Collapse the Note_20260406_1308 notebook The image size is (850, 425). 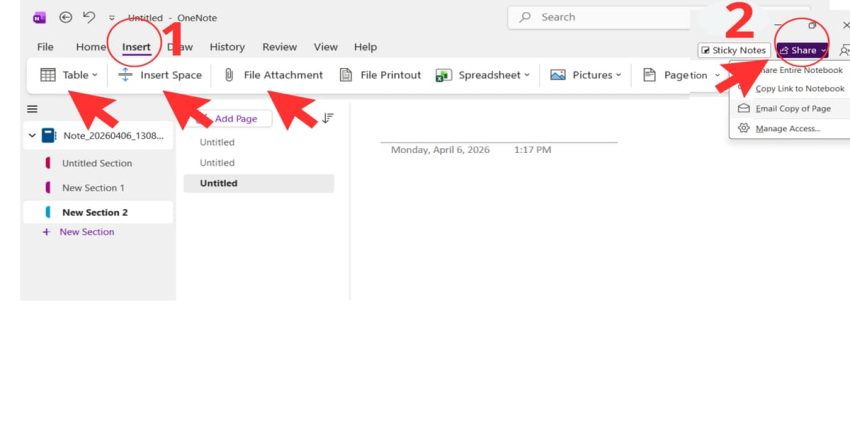[x=33, y=136]
